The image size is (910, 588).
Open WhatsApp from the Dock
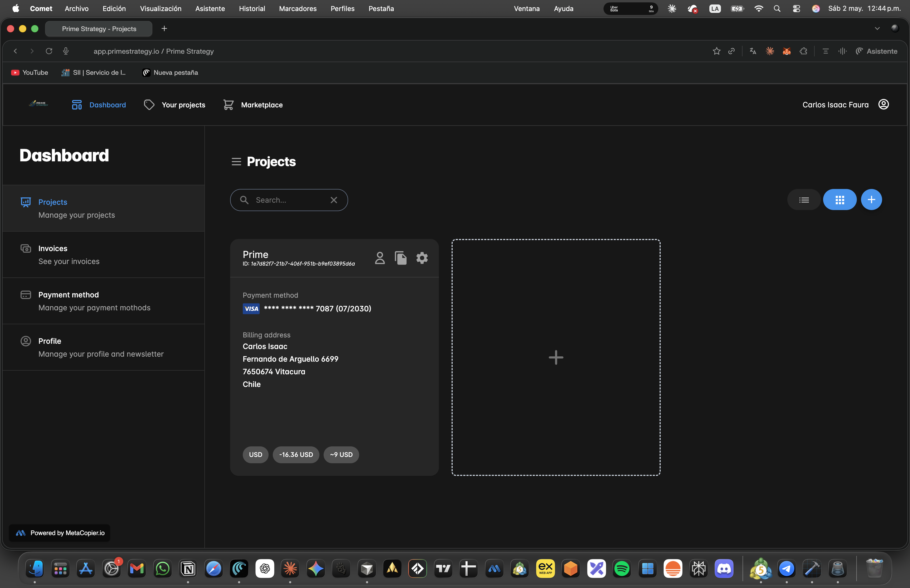point(162,569)
